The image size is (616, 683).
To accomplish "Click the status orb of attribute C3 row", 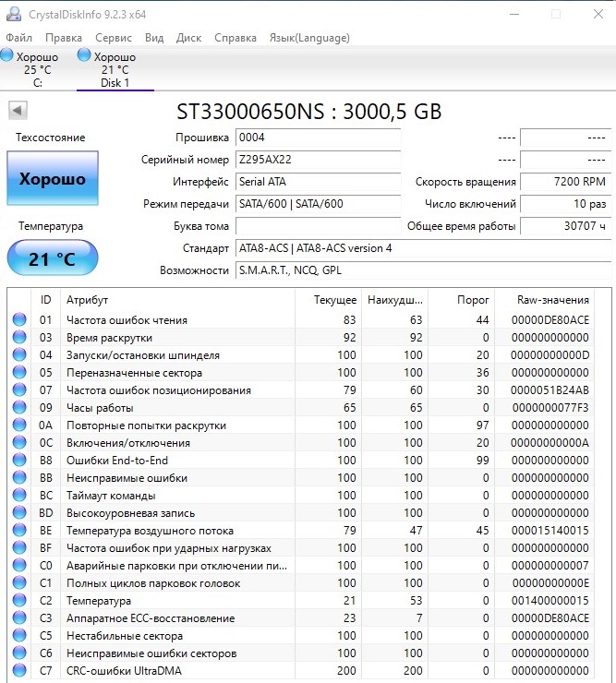I will click(19, 617).
